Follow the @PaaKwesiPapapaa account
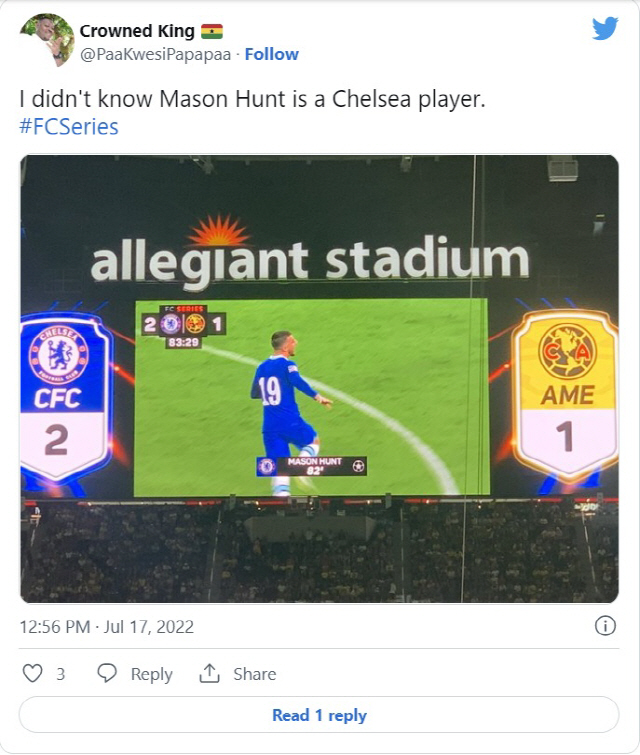 (272, 54)
